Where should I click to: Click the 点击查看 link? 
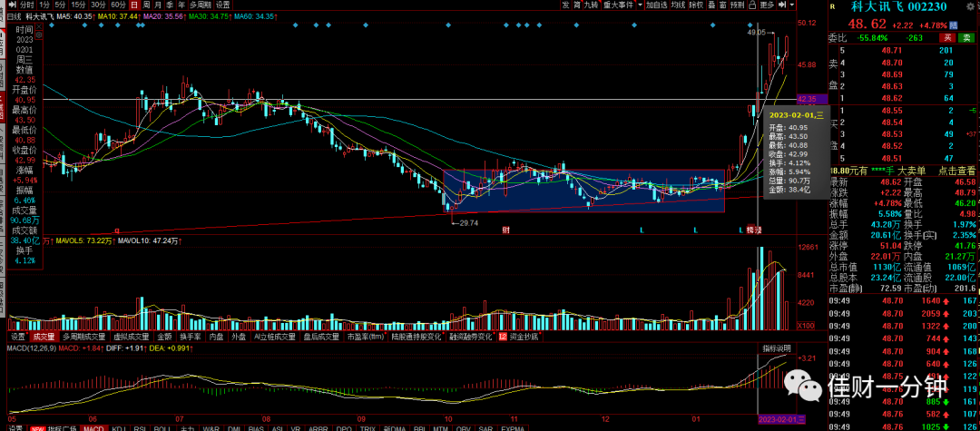tap(955, 170)
